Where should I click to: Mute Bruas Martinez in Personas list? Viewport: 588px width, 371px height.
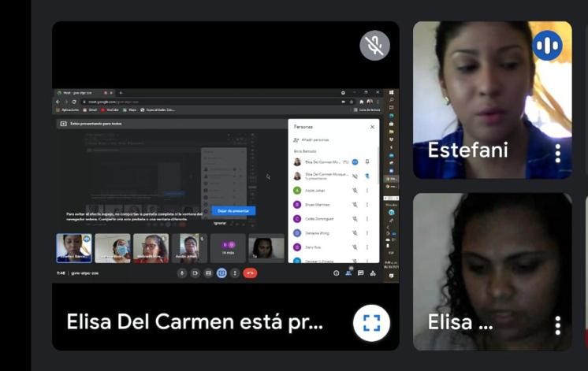[355, 205]
